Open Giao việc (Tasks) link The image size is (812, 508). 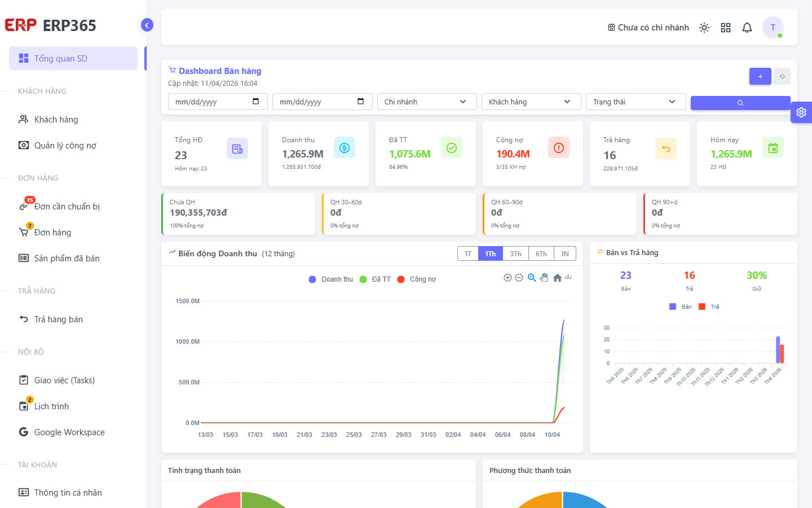[x=73, y=380]
